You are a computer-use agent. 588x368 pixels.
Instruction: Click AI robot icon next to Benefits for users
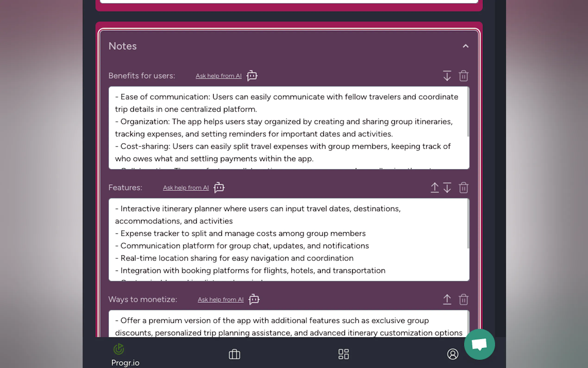tap(252, 76)
